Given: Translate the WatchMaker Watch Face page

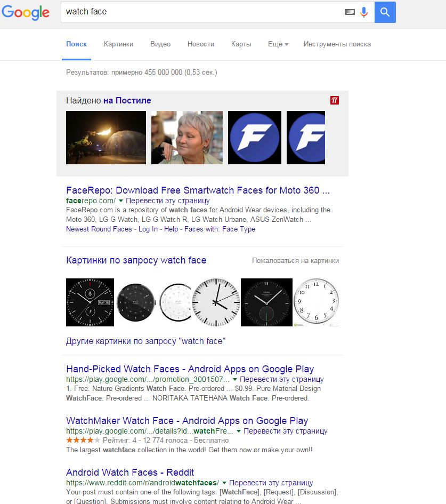Looking at the screenshot, I should [286, 431].
